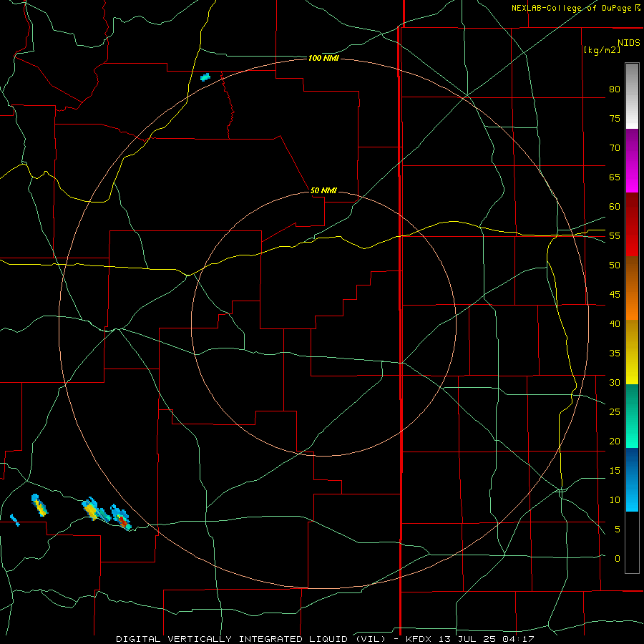
Task: Click the 50 value on the VIL scale
Action: pos(615,265)
